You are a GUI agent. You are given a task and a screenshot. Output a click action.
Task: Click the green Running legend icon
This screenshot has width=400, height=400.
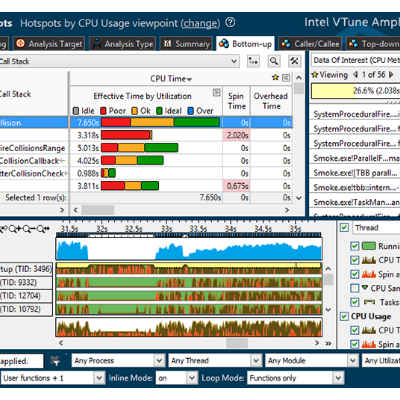369,246
